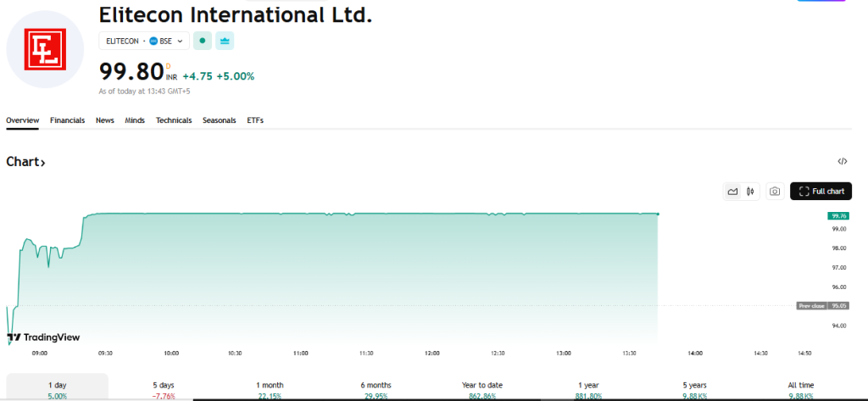Click the 10:00 time axis label
This screenshot has height=401, width=868.
click(171, 353)
